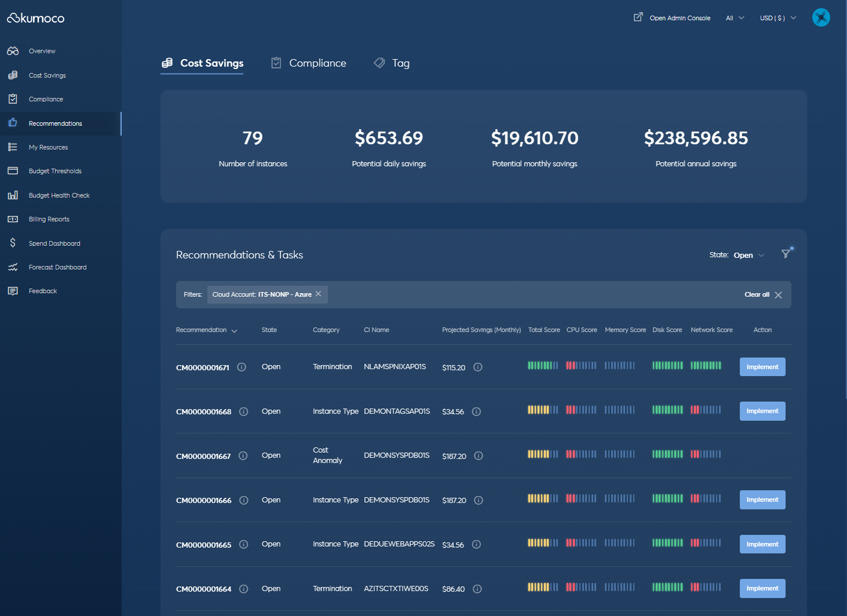Open Budget Health Check via its chart icon
This screenshot has height=616, width=847.
point(13,195)
